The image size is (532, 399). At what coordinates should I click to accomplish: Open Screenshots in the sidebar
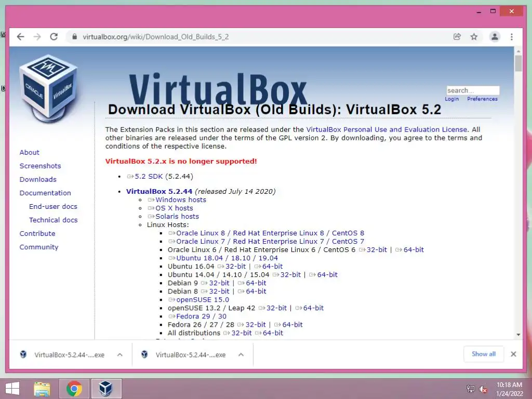pos(40,166)
